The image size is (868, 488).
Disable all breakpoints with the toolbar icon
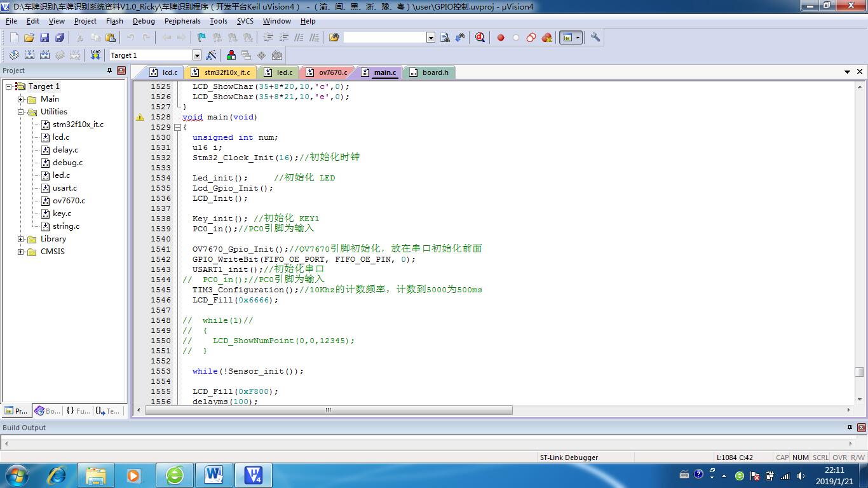point(531,38)
